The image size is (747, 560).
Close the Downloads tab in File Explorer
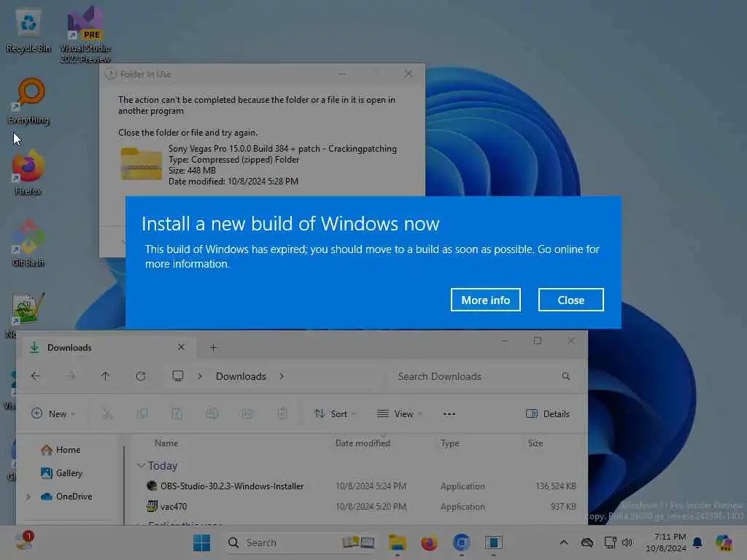[x=181, y=347]
